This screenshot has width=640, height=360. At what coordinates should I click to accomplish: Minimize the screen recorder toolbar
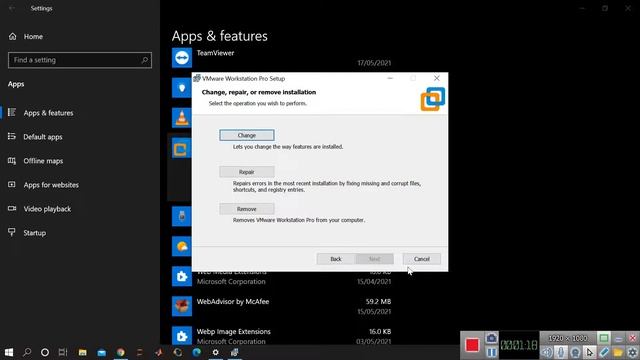click(x=618, y=338)
